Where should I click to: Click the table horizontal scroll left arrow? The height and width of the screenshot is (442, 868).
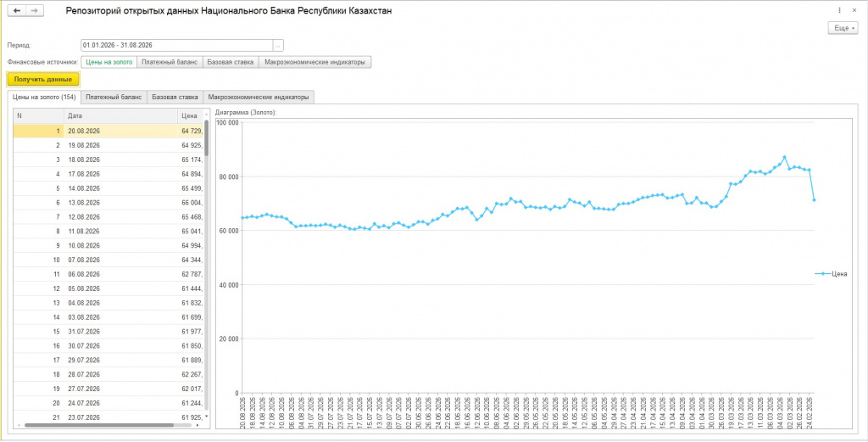(19, 425)
